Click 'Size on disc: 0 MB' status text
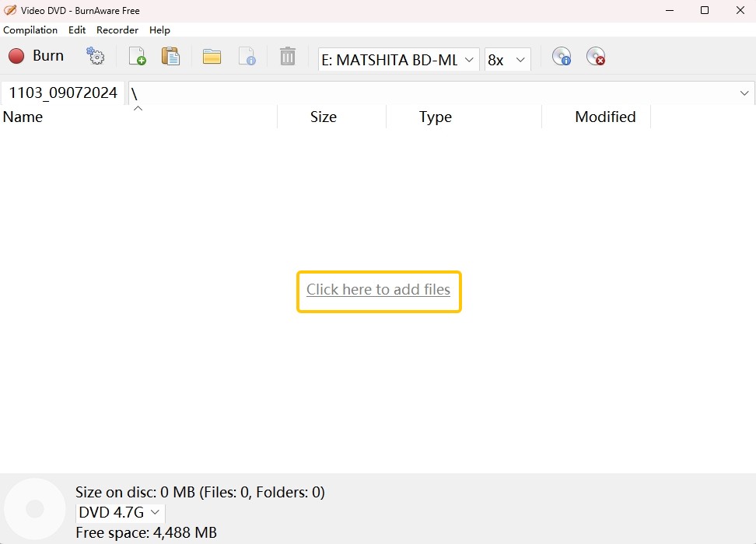The image size is (756, 544). click(135, 492)
